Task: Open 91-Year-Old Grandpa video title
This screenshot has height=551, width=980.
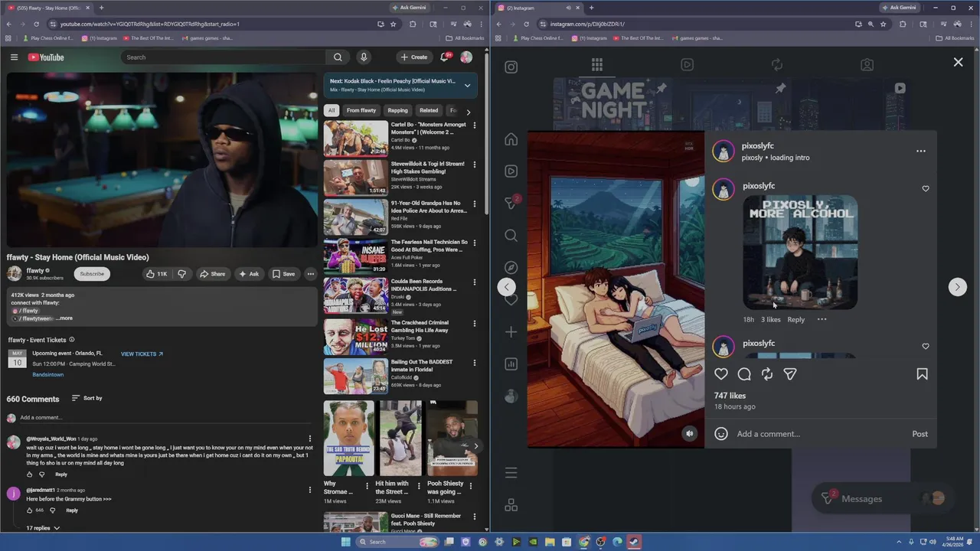Action: coord(429,207)
